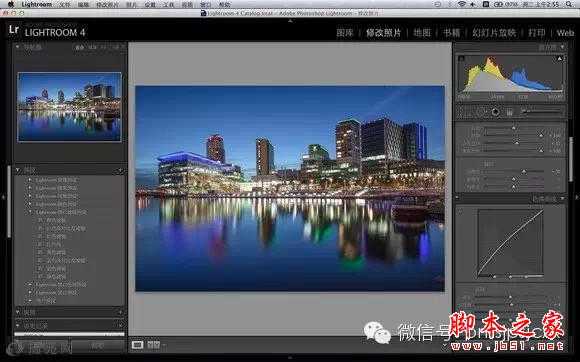This screenshot has width=580, height=362.
Task: Select the Graduated Filter tool
Action: pyautogui.click(x=510, y=112)
